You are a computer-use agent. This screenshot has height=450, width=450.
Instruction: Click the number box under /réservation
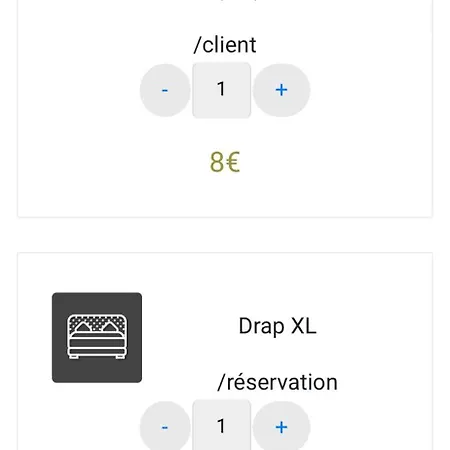[222, 425]
